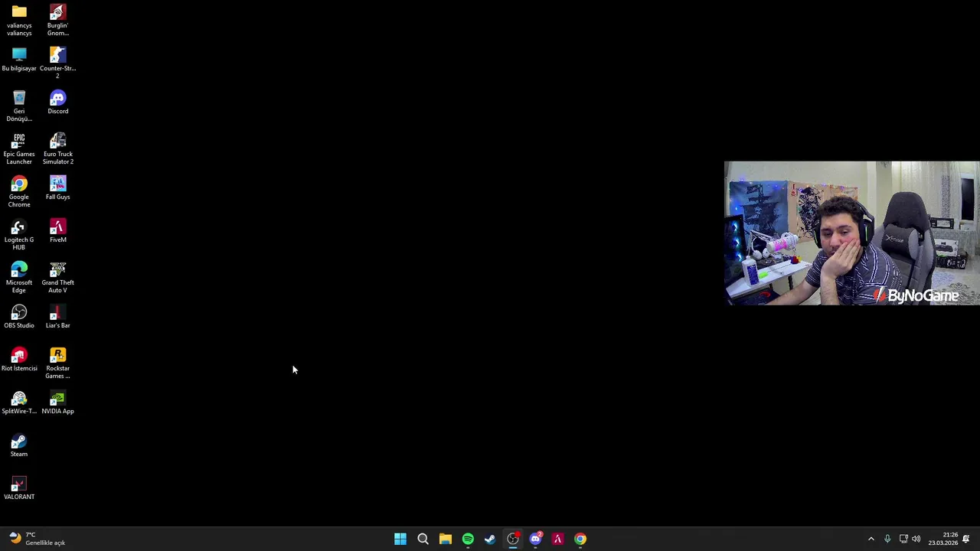Viewport: 980px width, 551px height.
Task: Select the FiveM desktop shortcut
Action: pyautogui.click(x=57, y=231)
